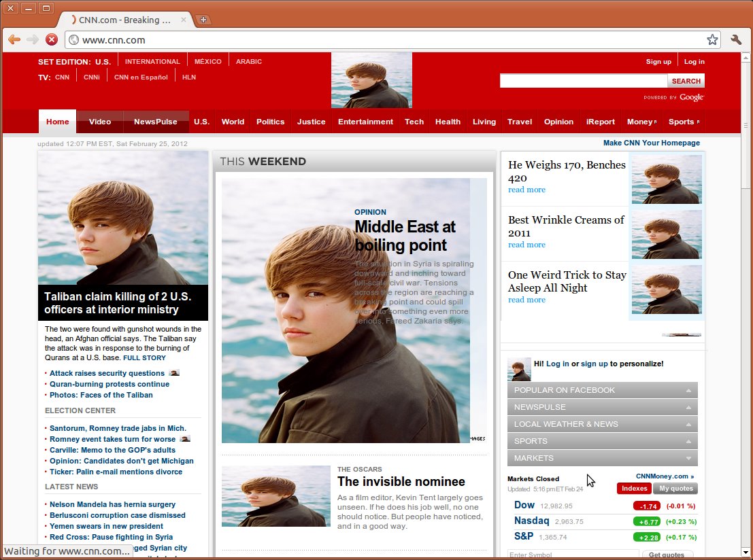
Task: Go to the Sports navigation item
Action: pyautogui.click(x=684, y=122)
